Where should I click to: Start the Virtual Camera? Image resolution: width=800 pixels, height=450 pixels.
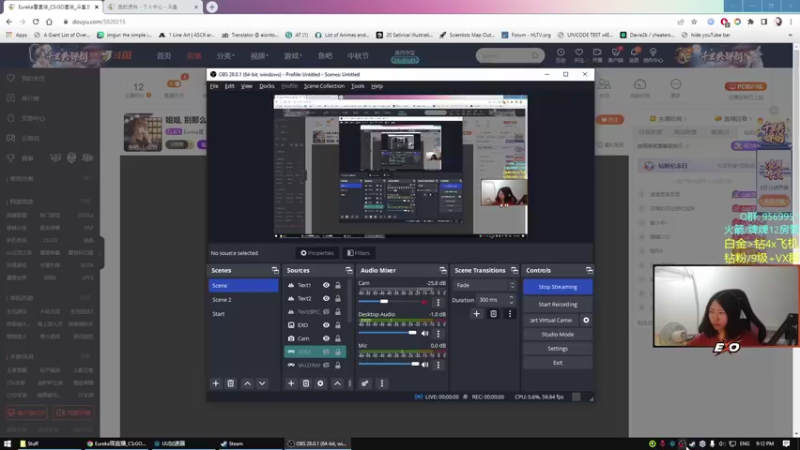(x=551, y=320)
